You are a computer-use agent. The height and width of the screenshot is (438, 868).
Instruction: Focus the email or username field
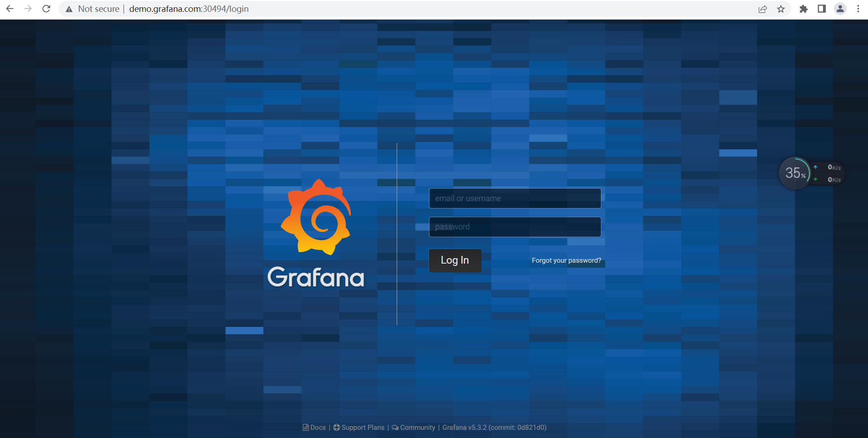tap(515, 199)
